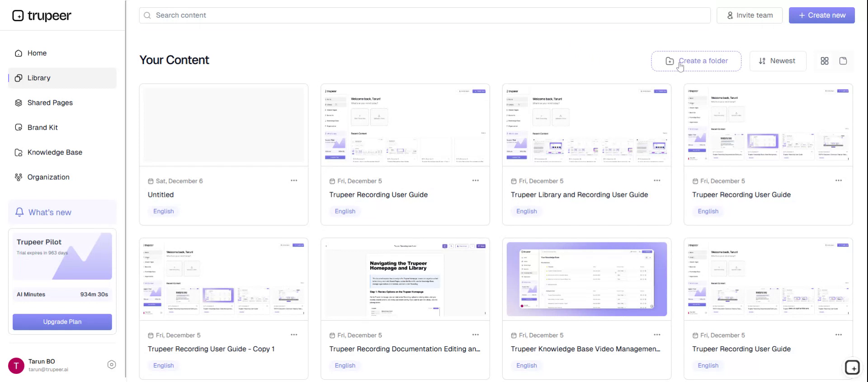Open options for Recording Documentation Editing card

point(476,335)
